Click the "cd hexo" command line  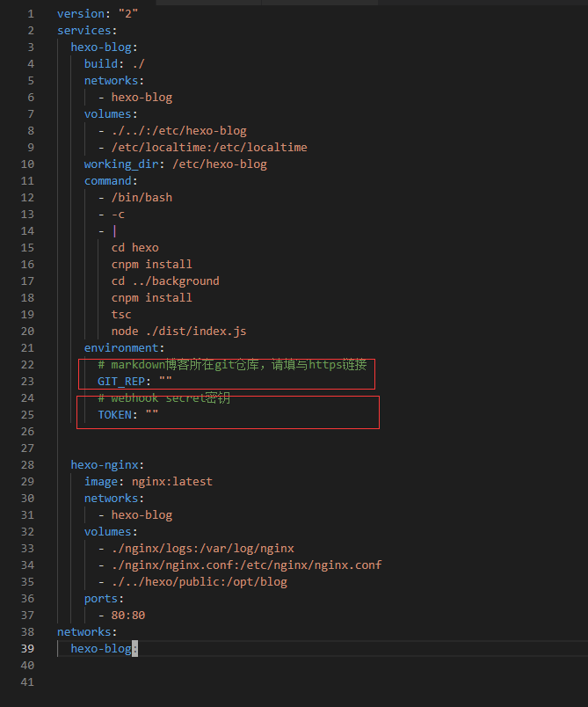(134, 248)
